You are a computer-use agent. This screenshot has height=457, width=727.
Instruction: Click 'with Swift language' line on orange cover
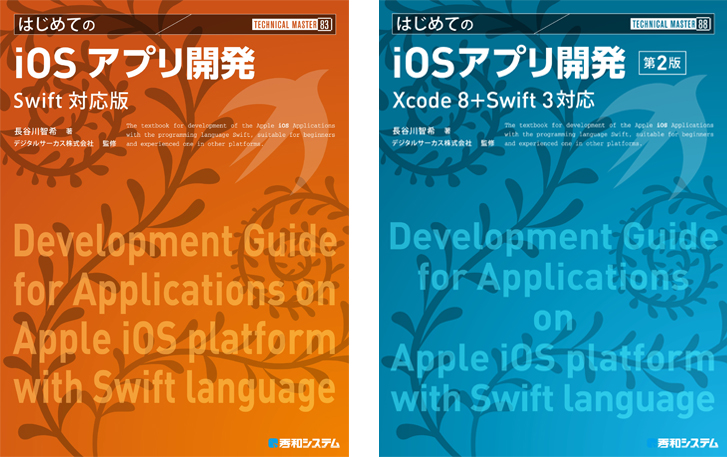tap(175, 388)
